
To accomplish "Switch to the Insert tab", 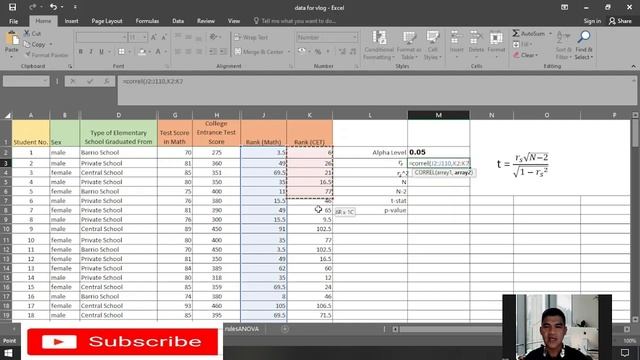I will [x=71, y=21].
